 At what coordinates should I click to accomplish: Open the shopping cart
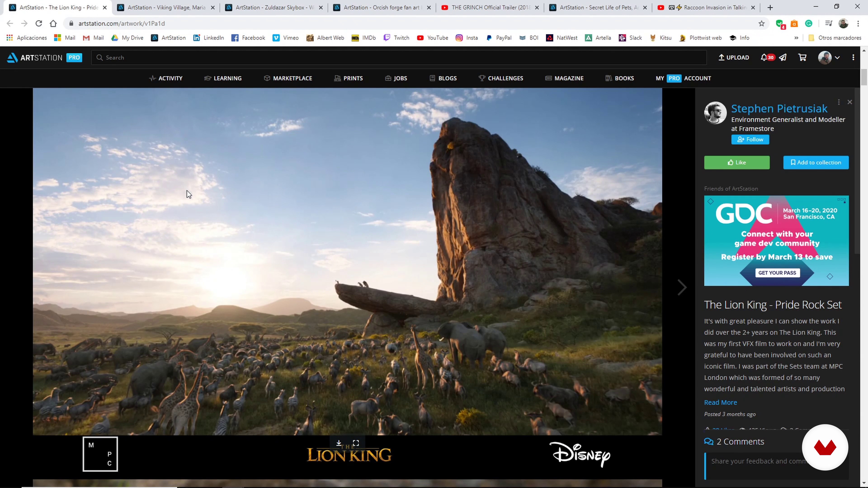(x=802, y=58)
